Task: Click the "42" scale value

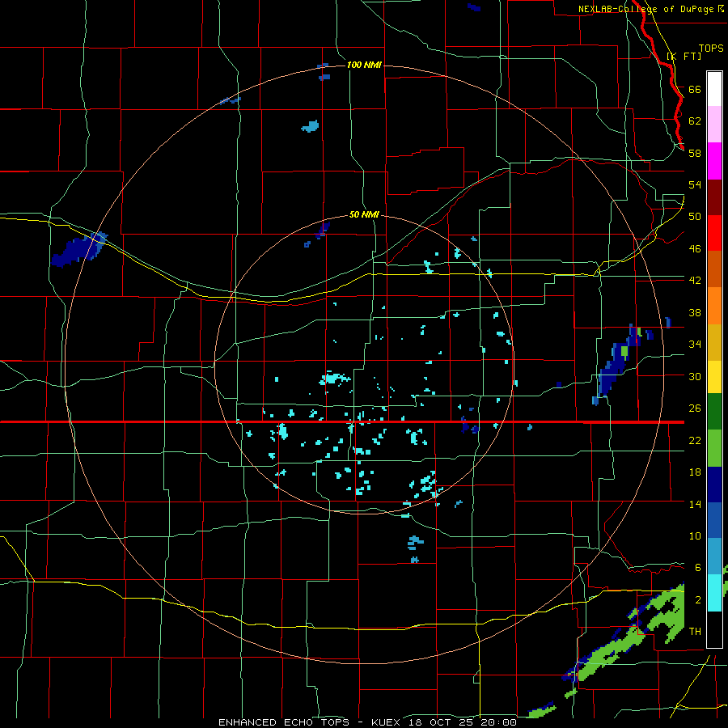Action: click(x=695, y=280)
